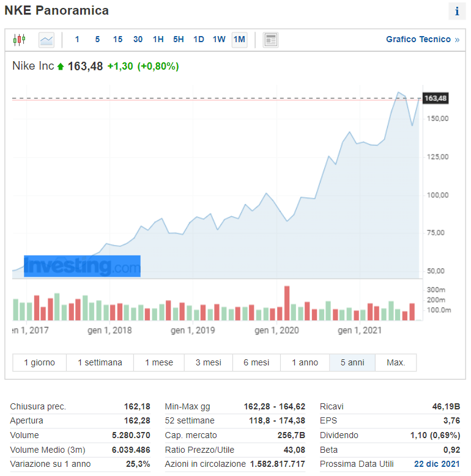Select the 1W weekly interval
471x476 pixels.
[219, 40]
